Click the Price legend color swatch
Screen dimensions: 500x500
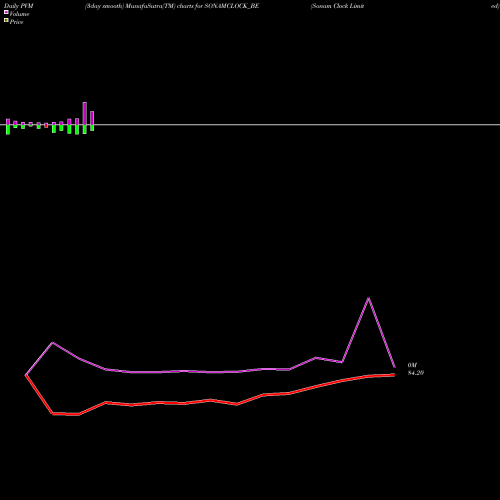coord(6,20)
